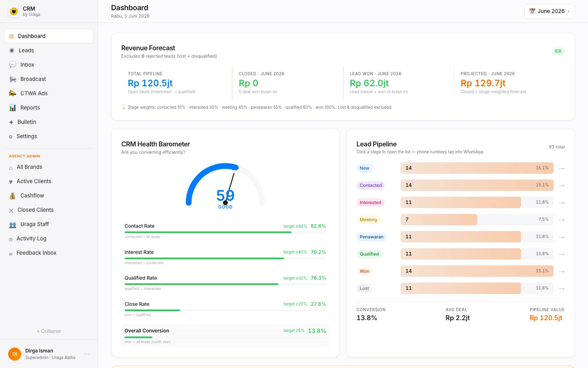Click the Overall Conversion metric row
Viewport: 588px width, 368px height.
click(225, 336)
